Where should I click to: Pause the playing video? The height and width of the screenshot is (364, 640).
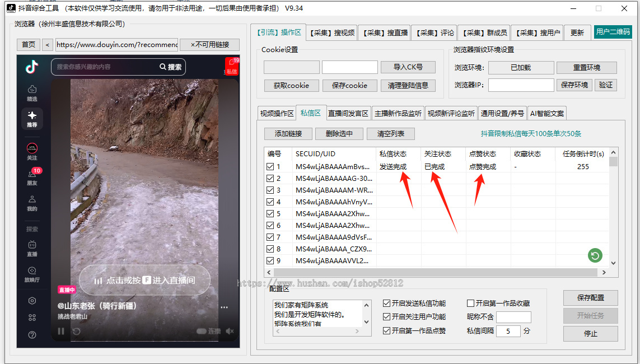click(x=61, y=331)
